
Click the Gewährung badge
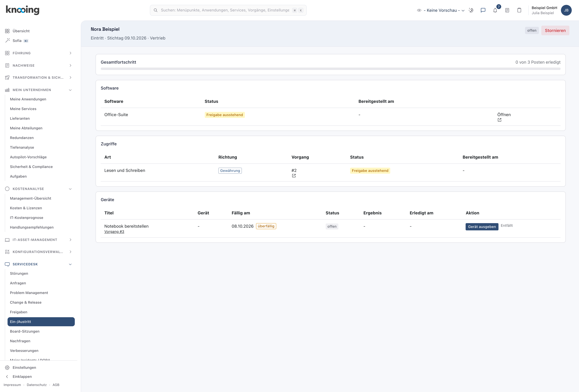click(230, 171)
